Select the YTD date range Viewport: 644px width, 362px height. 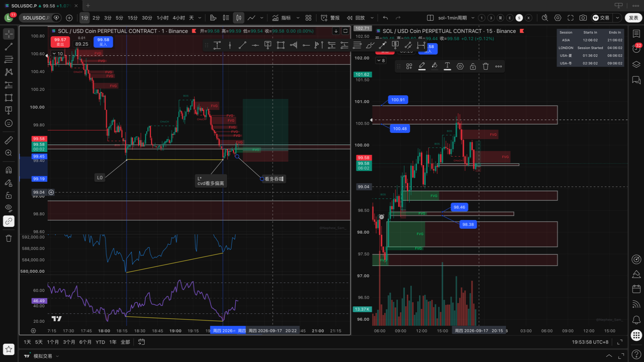coord(100,342)
